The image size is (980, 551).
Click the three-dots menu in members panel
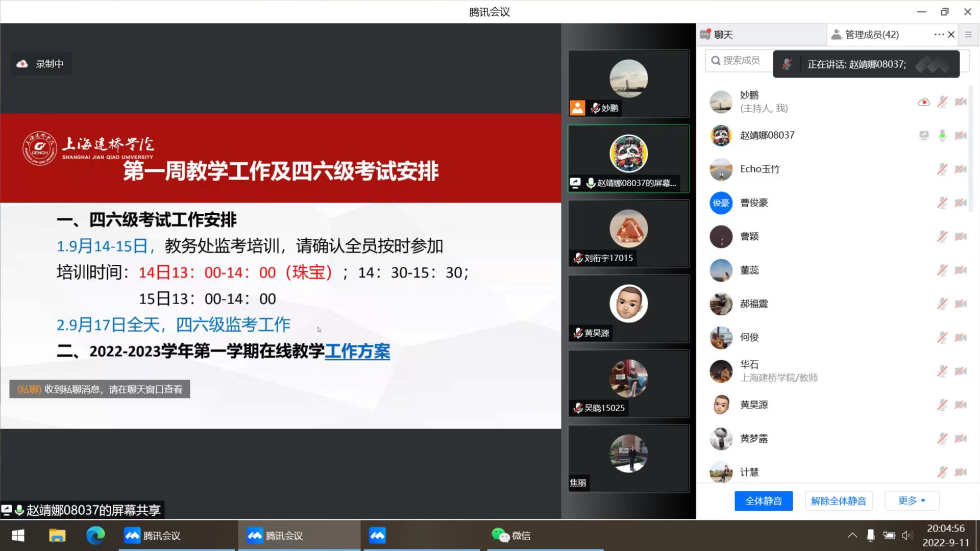pyautogui.click(x=938, y=35)
